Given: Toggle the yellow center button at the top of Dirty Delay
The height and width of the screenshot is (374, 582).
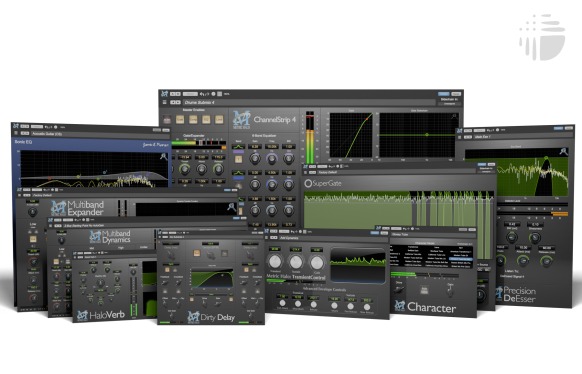Looking at the screenshot, I should [197, 253].
